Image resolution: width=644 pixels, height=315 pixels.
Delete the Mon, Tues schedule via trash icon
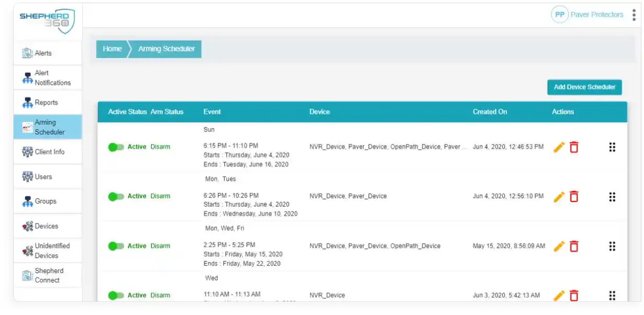click(x=574, y=197)
